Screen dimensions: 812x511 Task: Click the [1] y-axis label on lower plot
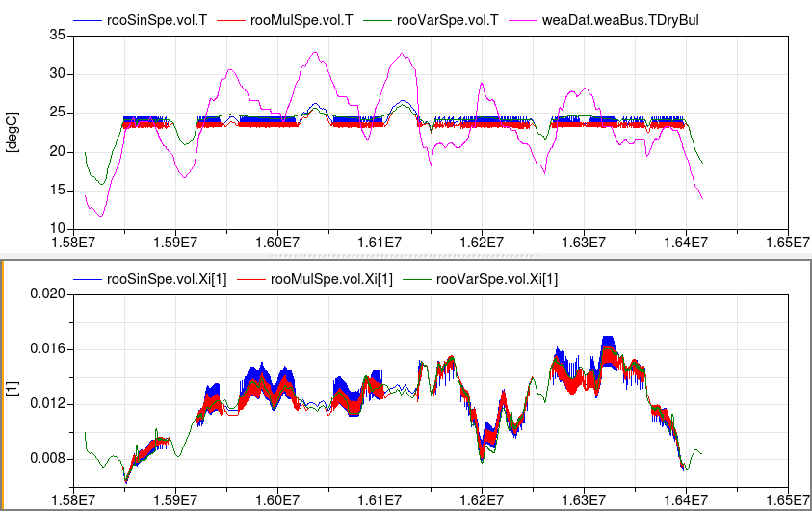point(12,390)
